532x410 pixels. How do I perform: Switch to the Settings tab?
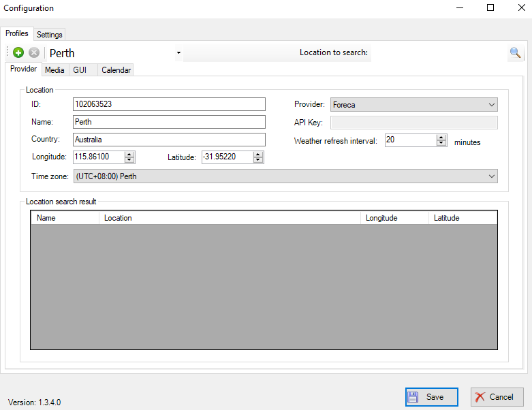pyautogui.click(x=50, y=35)
